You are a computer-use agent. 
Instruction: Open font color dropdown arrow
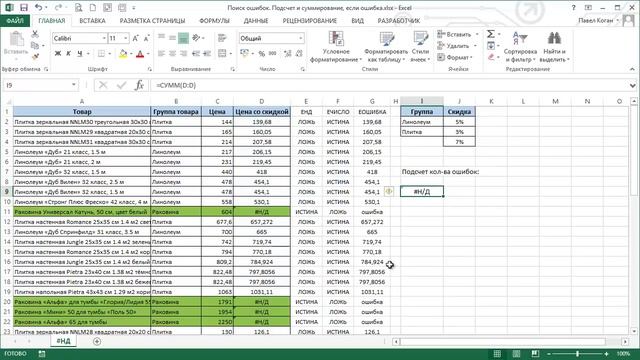148,54
